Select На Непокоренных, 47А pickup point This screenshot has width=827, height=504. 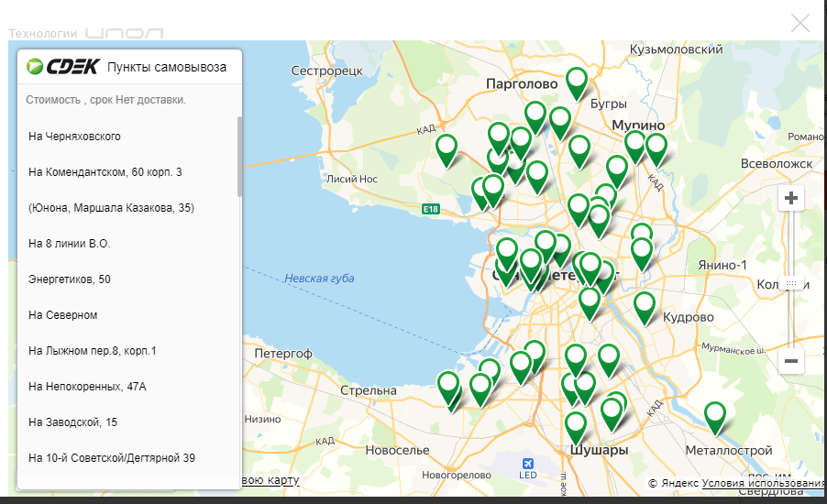pyautogui.click(x=87, y=387)
